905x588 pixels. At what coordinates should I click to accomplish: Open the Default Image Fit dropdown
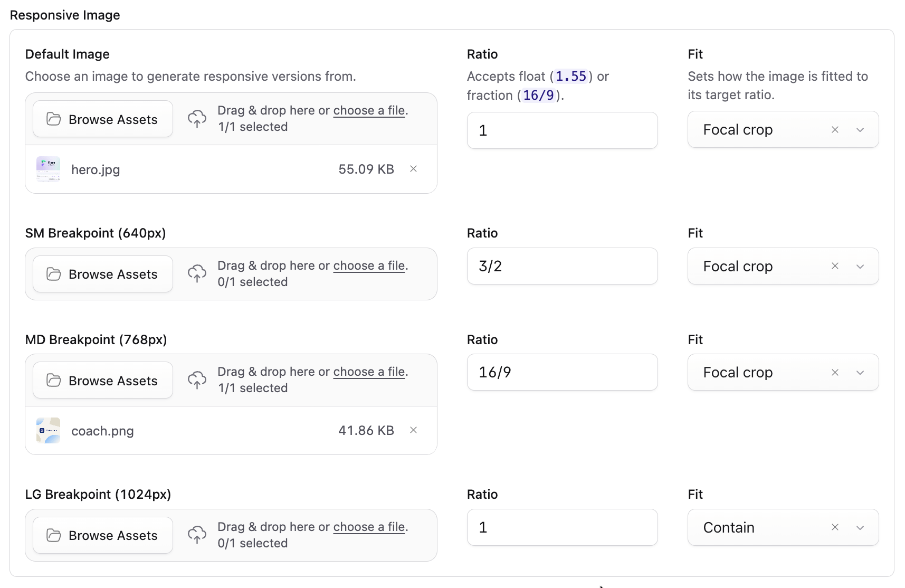tap(860, 130)
